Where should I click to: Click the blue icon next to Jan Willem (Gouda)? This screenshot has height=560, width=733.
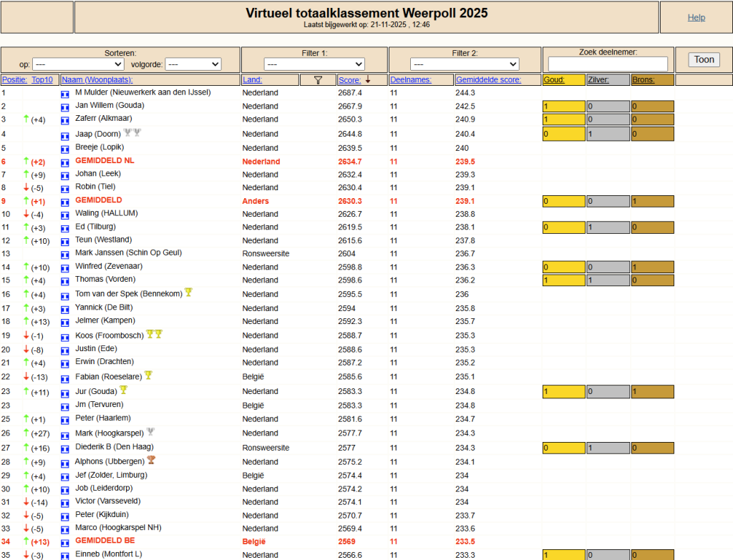65,107
